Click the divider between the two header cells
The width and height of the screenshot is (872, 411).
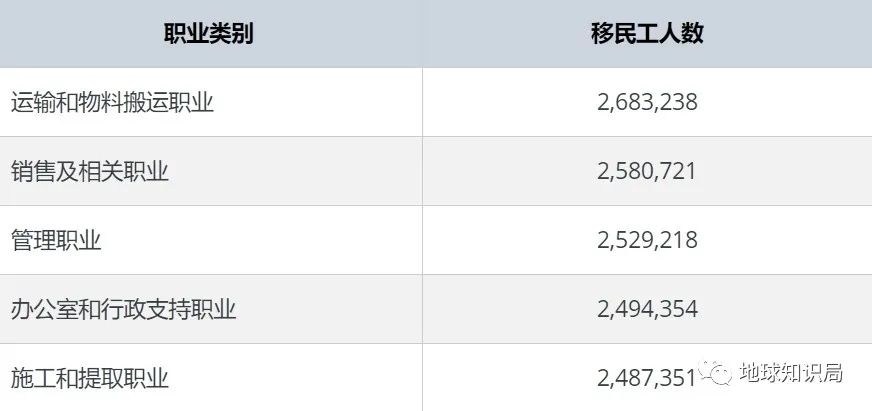[x=422, y=33]
